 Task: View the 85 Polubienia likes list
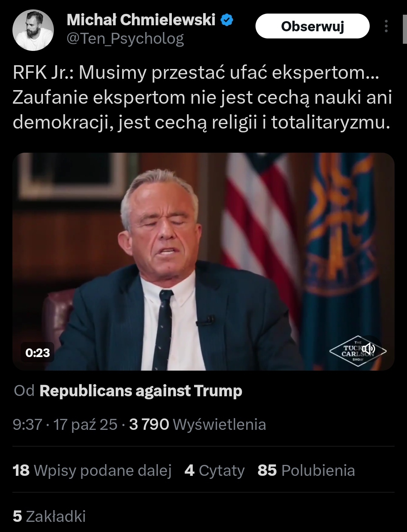tap(306, 470)
